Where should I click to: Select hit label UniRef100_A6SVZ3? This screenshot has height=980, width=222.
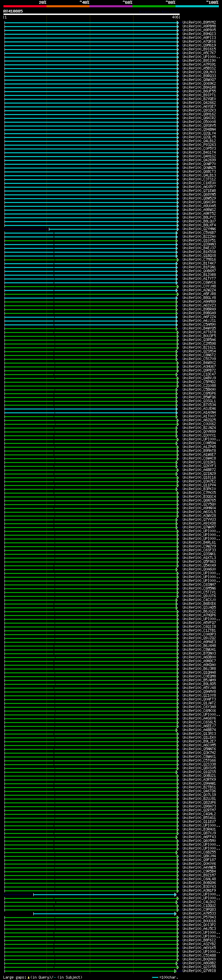pyautogui.click(x=199, y=306)
